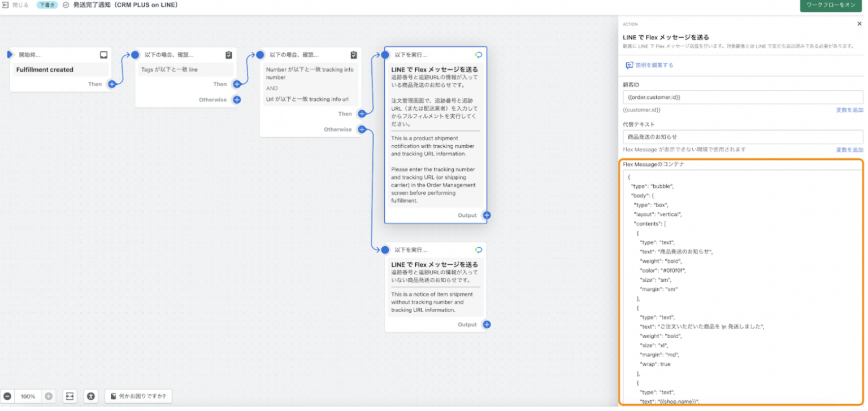Click the edit icon next to 説明を編集する
The width and height of the screenshot is (868, 411).
pyautogui.click(x=629, y=65)
